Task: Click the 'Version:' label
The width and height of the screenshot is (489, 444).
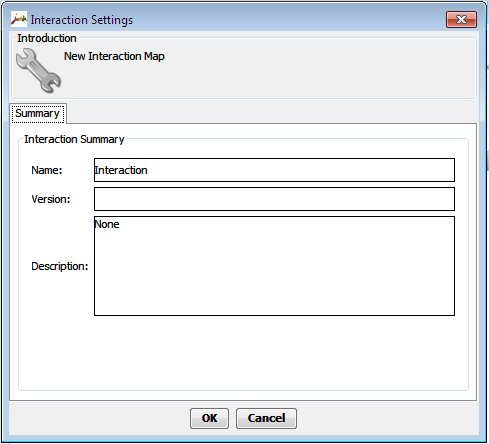Action: [x=51, y=199]
